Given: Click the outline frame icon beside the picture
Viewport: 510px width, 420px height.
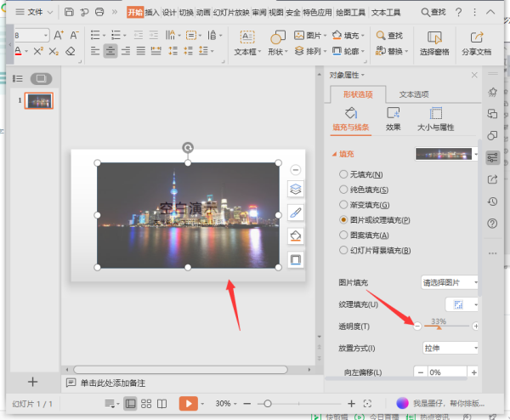Looking at the screenshot, I should [x=295, y=259].
